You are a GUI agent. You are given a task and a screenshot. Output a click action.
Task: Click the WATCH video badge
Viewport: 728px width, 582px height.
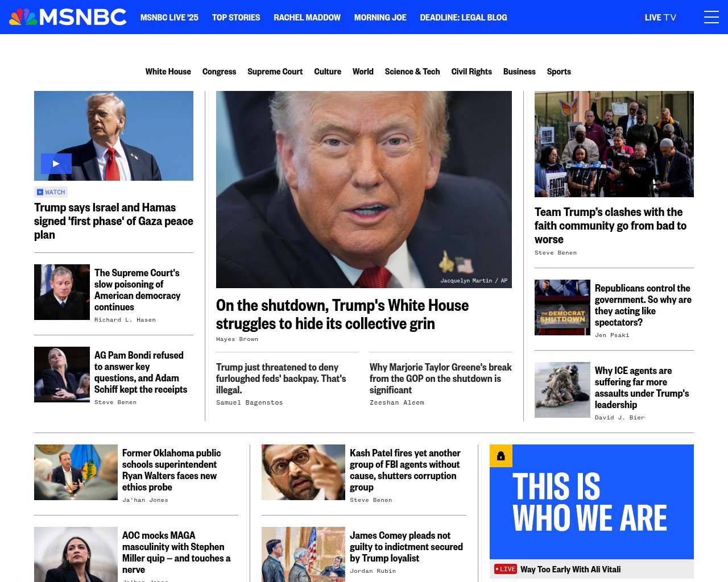coord(51,192)
